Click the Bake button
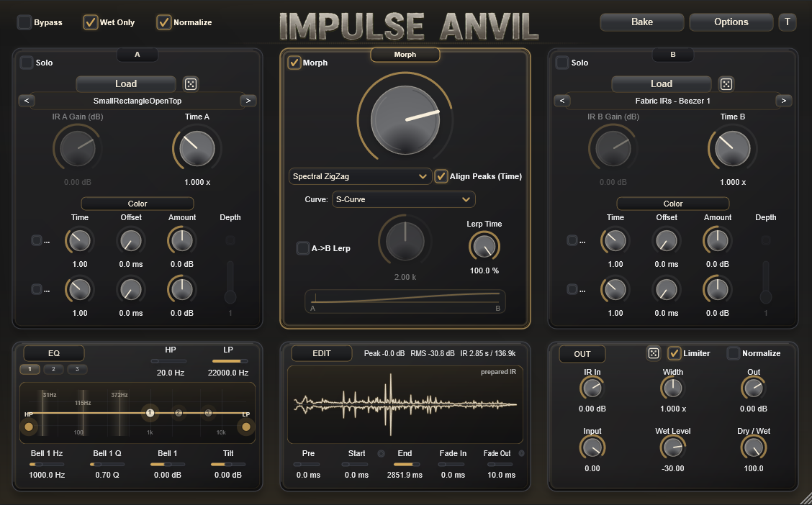The width and height of the screenshot is (812, 505). (x=641, y=22)
